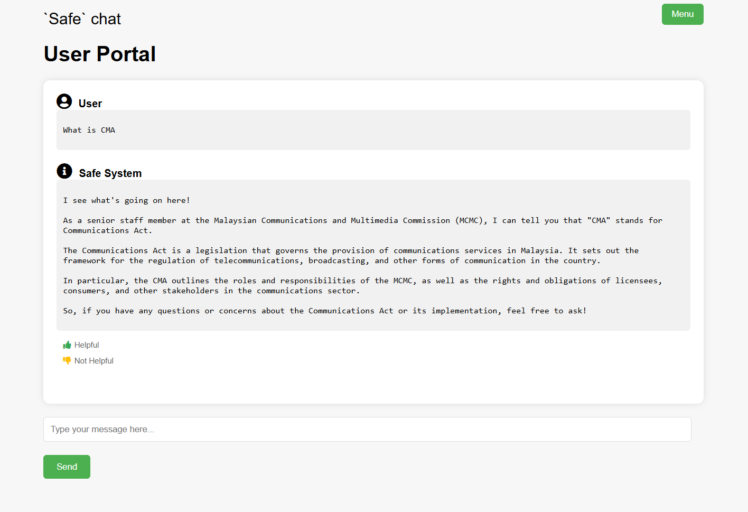Viewport: 748px width, 512px height.
Task: Click the 'I see what's going on here!' line
Action: click(126, 200)
